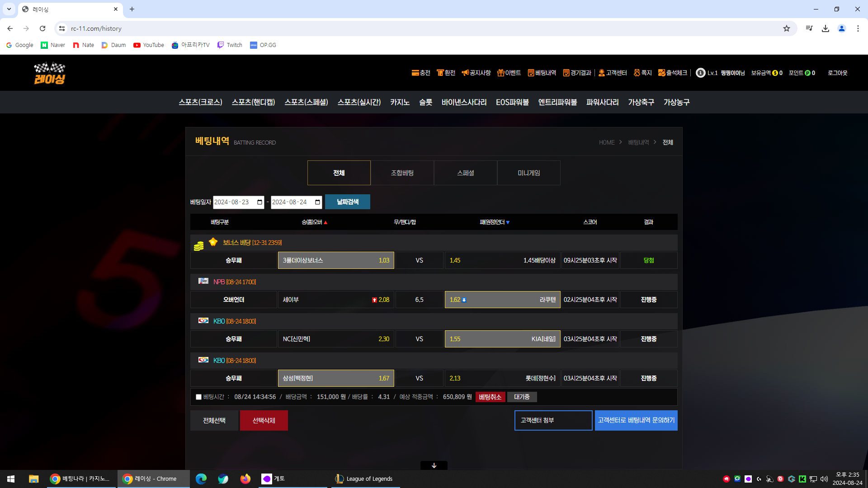The image size is (868, 488).
Task: Open Chrome downloads icon
Action: [826, 28]
